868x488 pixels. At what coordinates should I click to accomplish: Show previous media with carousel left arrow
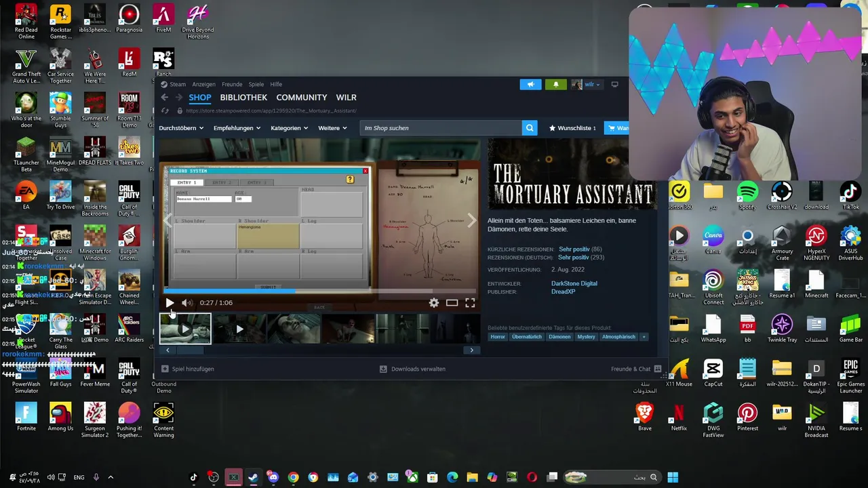pyautogui.click(x=168, y=221)
